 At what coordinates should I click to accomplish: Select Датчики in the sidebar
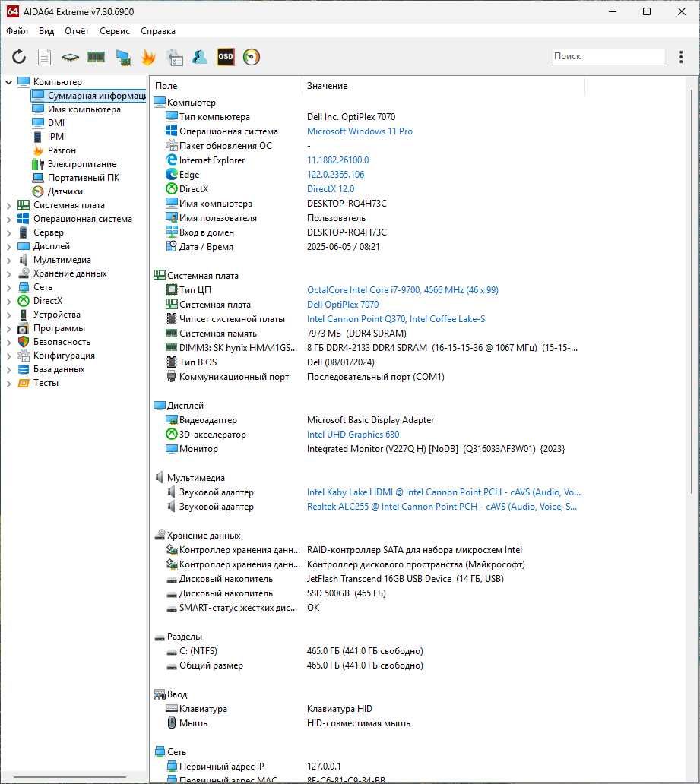point(65,191)
